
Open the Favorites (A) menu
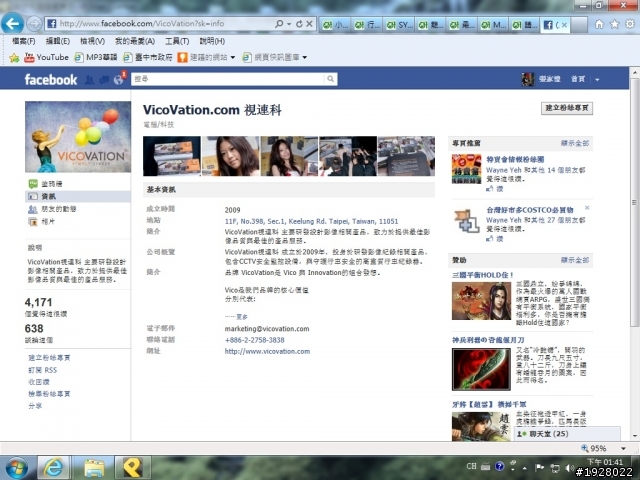pos(135,41)
